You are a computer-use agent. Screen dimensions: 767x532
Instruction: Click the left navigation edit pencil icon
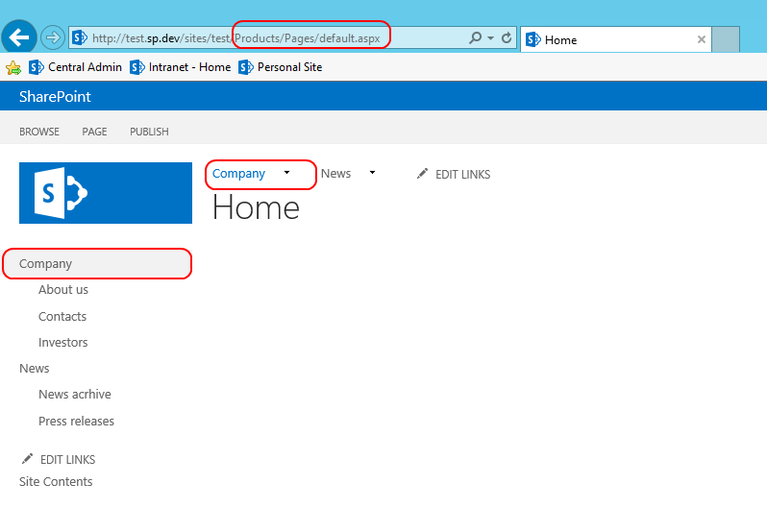pos(27,459)
